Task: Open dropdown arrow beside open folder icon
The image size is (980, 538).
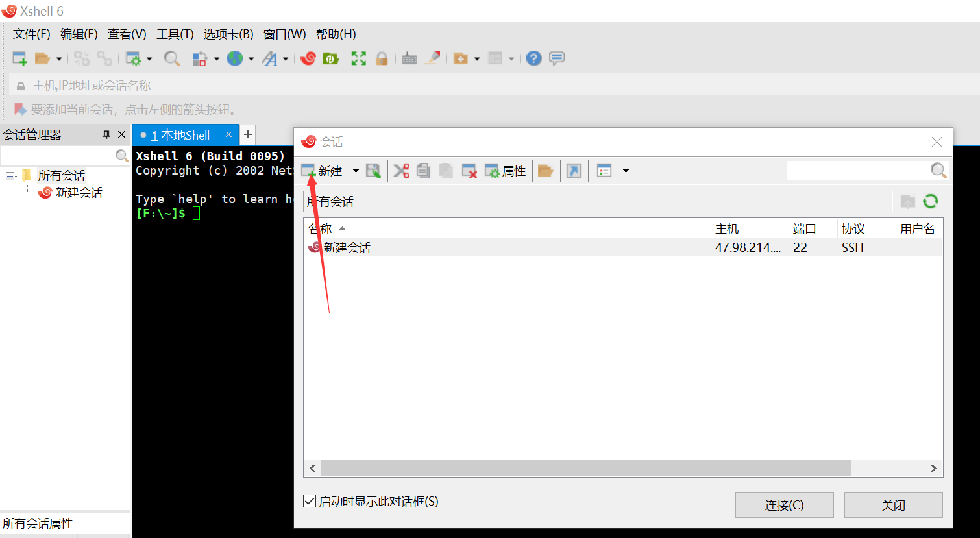Action: pyautogui.click(x=59, y=58)
